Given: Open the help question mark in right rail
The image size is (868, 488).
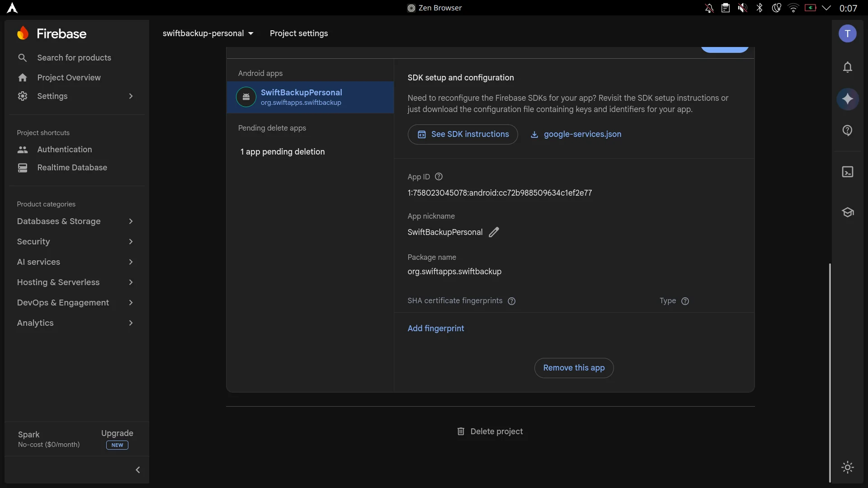Looking at the screenshot, I should point(848,131).
